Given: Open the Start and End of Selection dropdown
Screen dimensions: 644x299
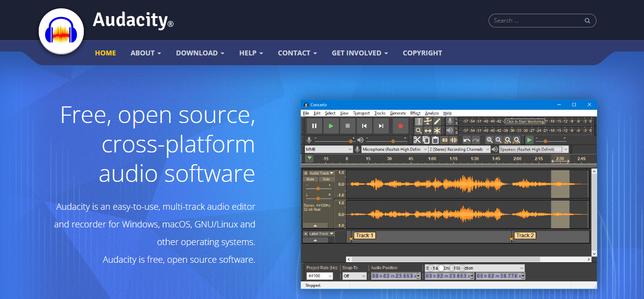Looking at the screenshot, I should pyautogui.click(x=474, y=268).
